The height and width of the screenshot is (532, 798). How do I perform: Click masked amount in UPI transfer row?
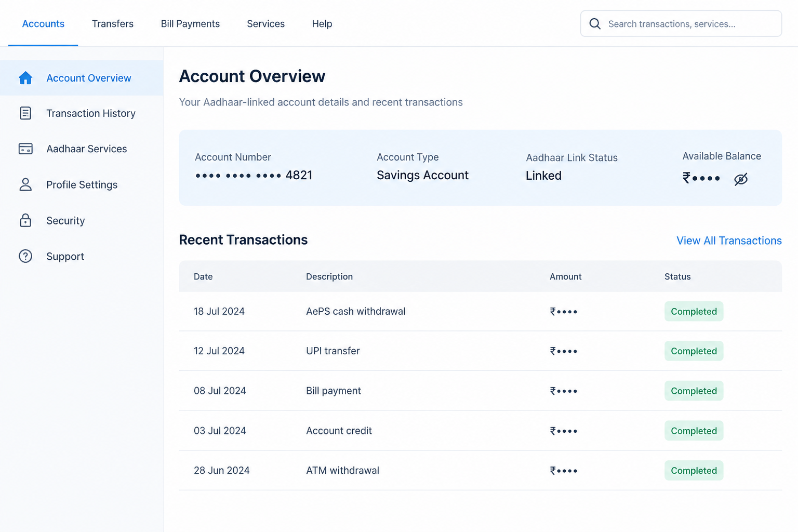click(564, 351)
